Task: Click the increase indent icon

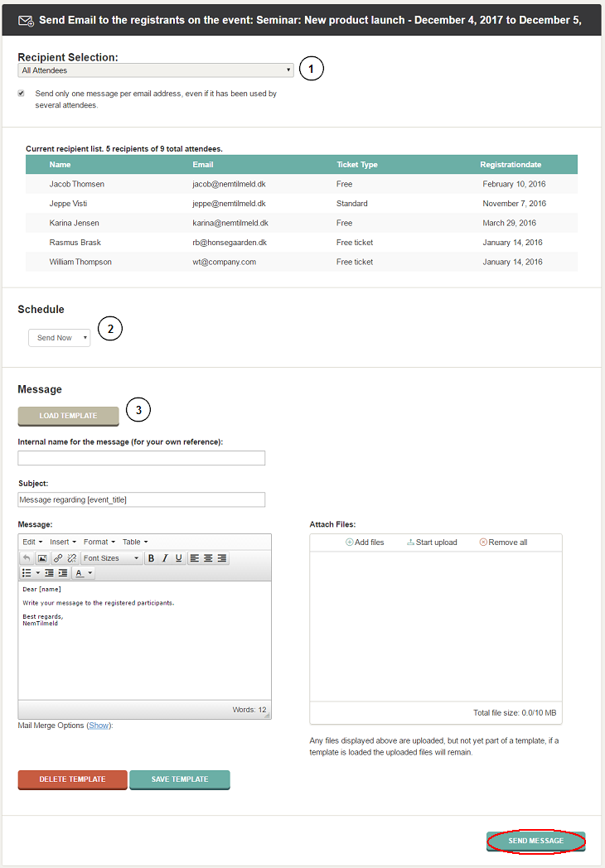Action: tap(63, 573)
